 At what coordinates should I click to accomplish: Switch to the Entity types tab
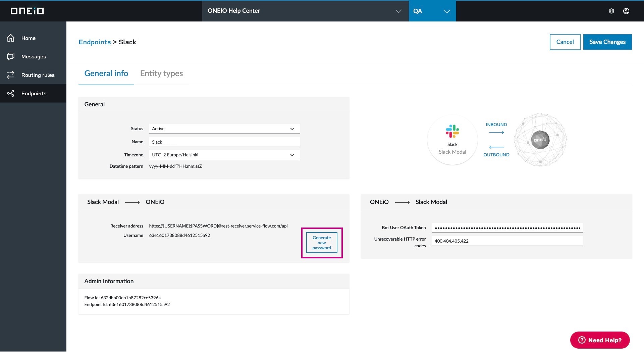161,73
